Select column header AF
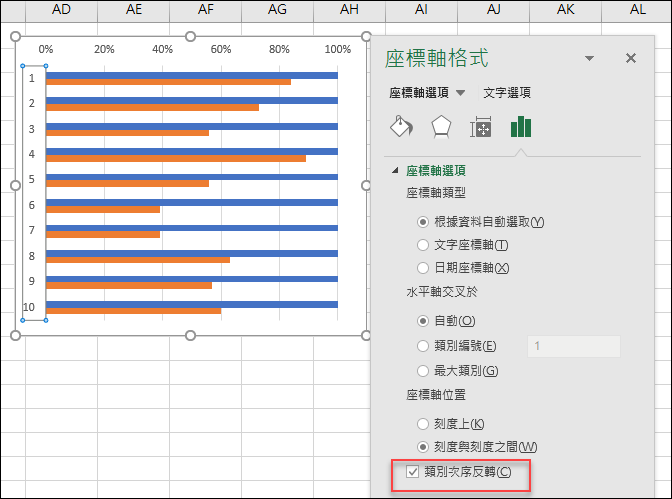672x499 pixels. [205, 9]
